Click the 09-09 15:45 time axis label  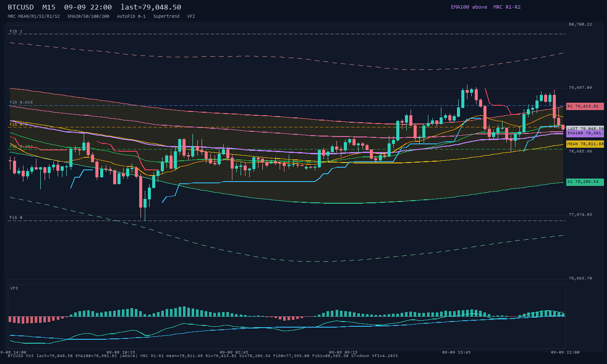pos(457,352)
